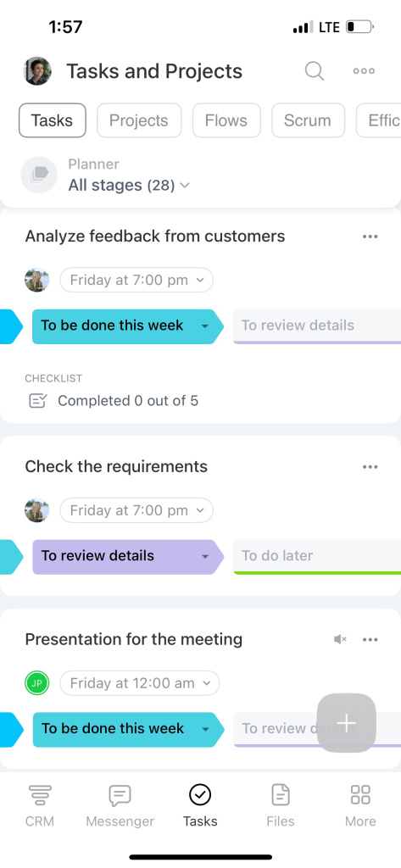401x868 pixels.
Task: Switch to the Scrum tab
Action: [x=308, y=120]
